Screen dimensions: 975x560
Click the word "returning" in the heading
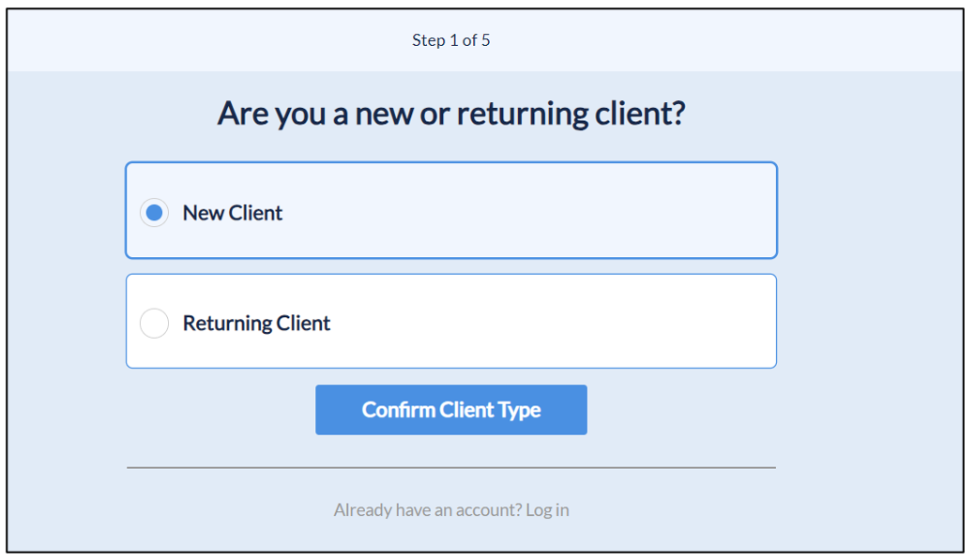pyautogui.click(x=523, y=114)
